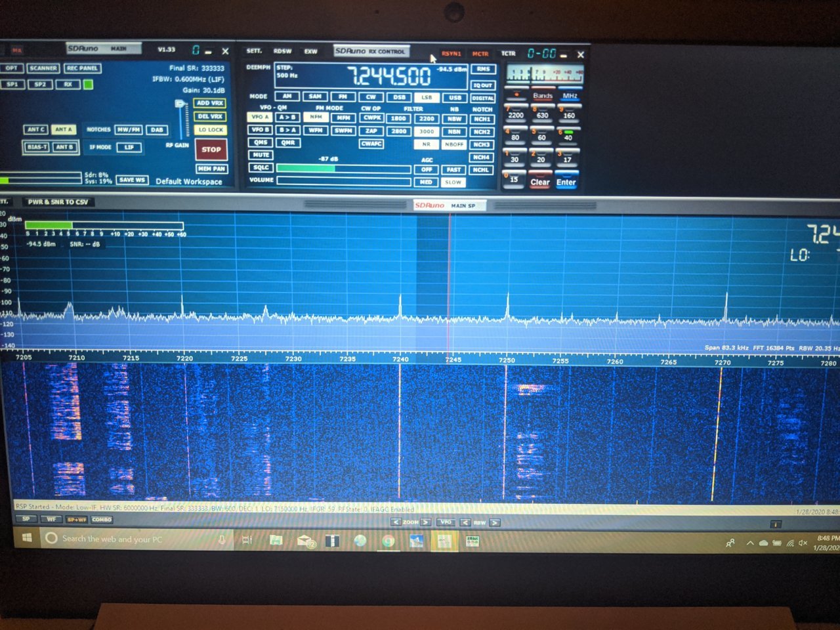
Task: Select ANT B antenna input
Action: 64,147
